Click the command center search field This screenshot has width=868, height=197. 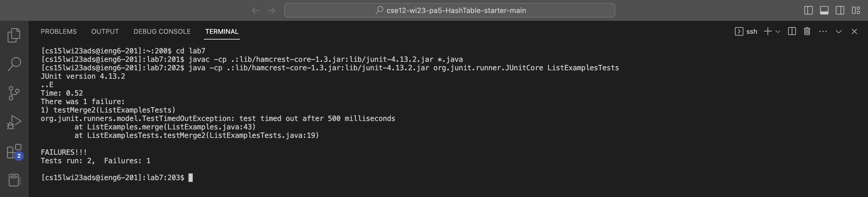coord(449,11)
